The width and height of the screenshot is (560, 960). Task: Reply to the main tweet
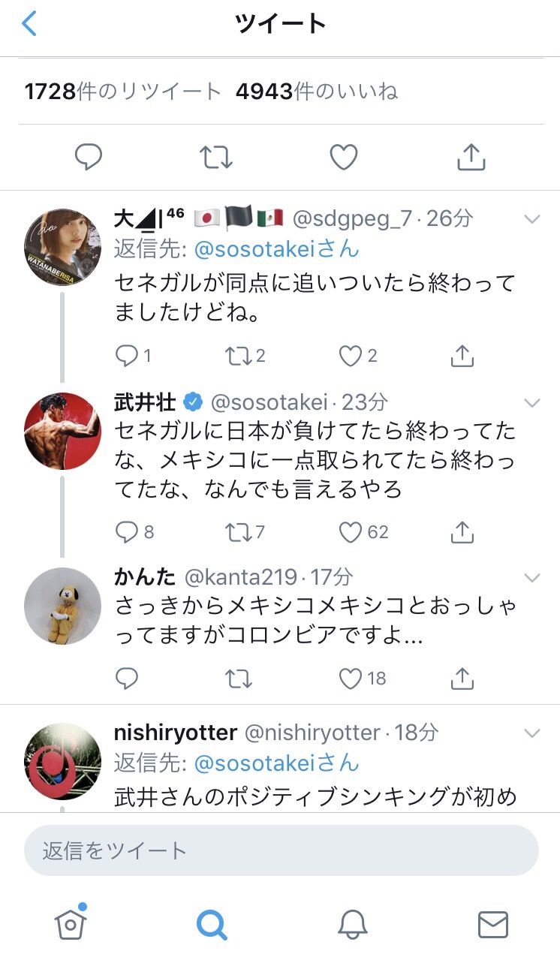(x=89, y=158)
